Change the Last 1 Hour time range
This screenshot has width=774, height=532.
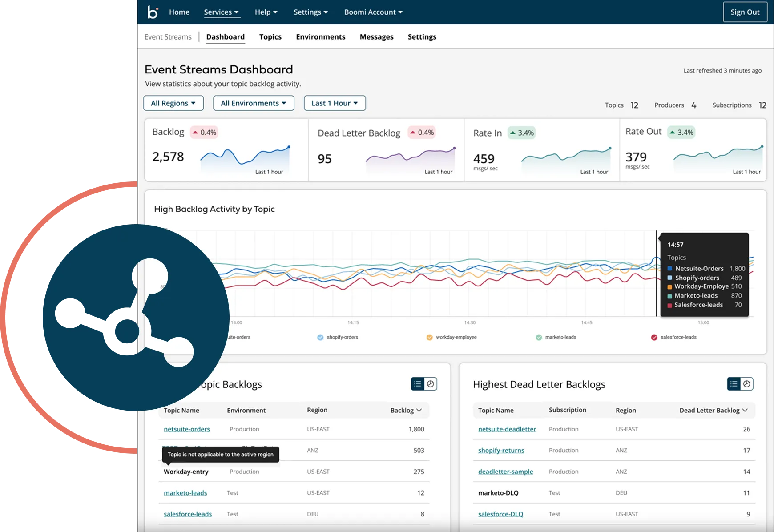(x=335, y=103)
